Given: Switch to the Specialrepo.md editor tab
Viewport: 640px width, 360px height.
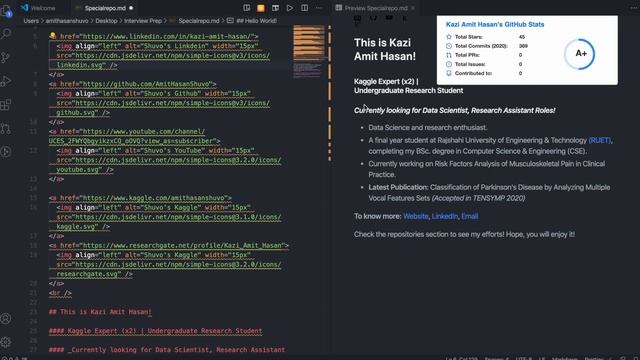Looking at the screenshot, I should [105, 8].
